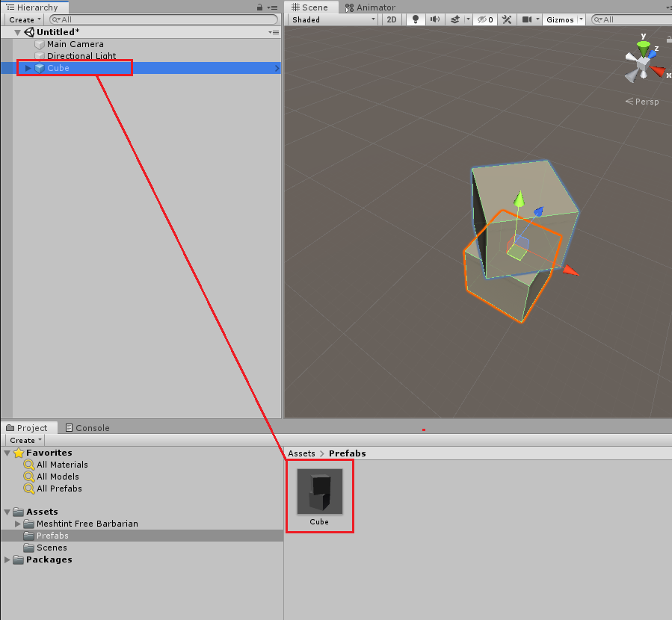Viewport: 672px width, 620px height.
Task: Select All Materials saved search
Action: coord(62,465)
